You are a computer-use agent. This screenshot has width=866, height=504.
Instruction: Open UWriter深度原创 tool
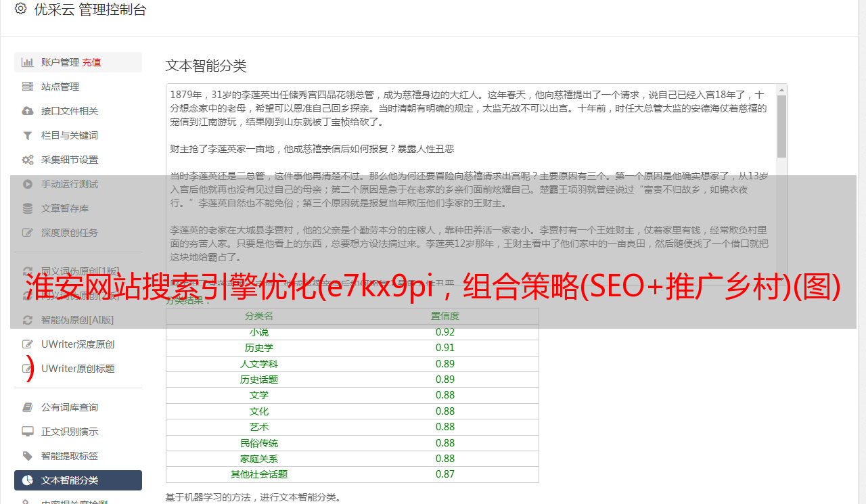tap(78, 344)
